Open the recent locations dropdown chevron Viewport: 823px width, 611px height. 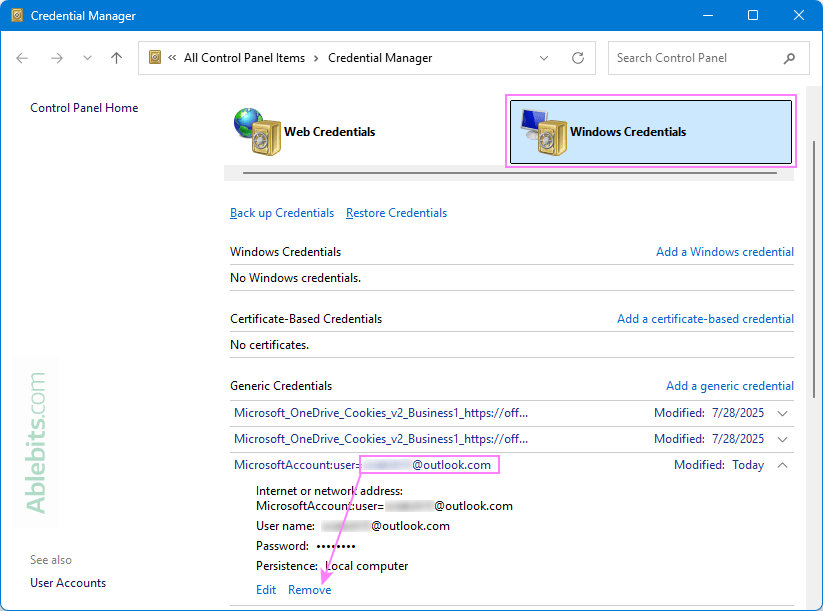tap(87, 58)
